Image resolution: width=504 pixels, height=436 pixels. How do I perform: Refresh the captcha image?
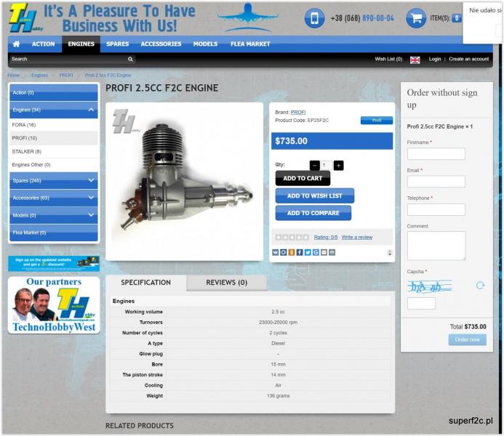[480, 286]
